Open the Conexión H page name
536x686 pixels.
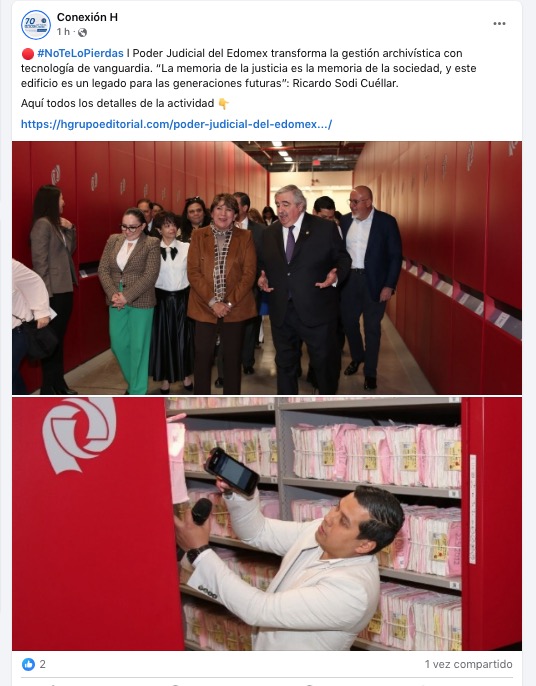point(87,18)
